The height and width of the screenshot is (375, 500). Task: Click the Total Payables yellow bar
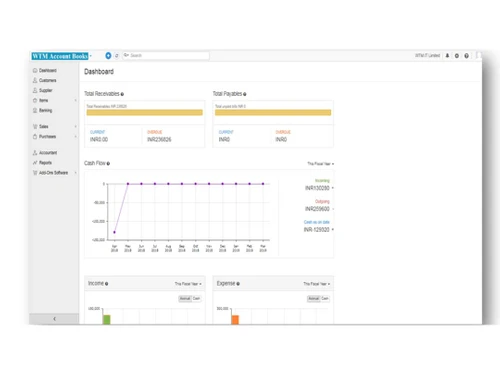(273, 113)
